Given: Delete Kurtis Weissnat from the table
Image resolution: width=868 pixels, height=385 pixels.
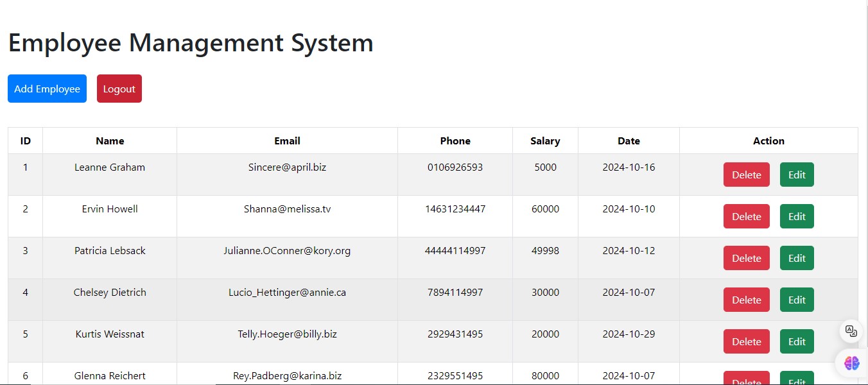Looking at the screenshot, I should (746, 341).
